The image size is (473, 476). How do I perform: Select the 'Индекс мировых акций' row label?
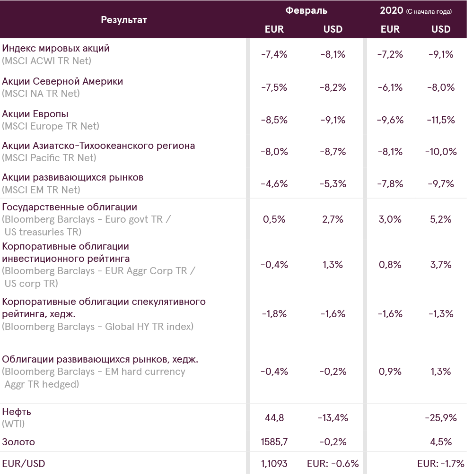tap(56, 48)
